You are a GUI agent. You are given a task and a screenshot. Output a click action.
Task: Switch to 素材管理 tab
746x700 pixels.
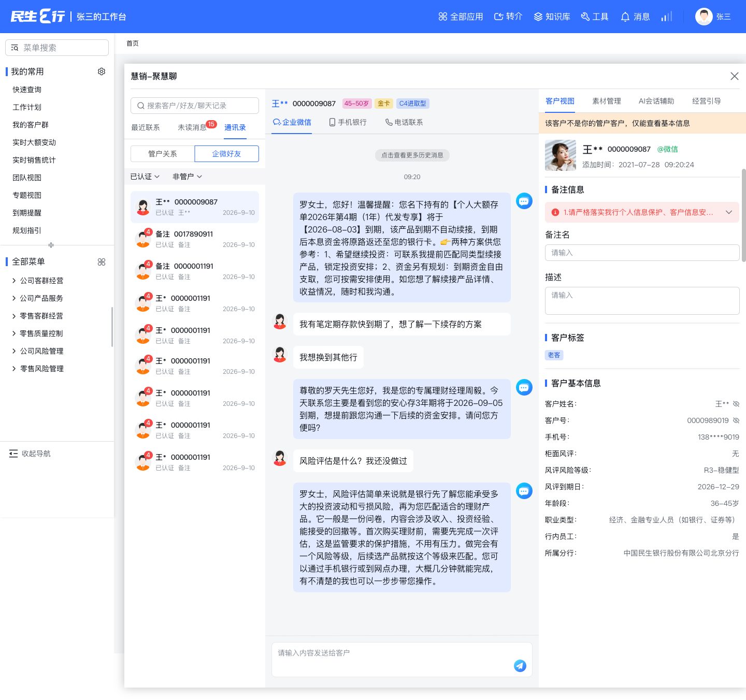pyautogui.click(x=607, y=101)
